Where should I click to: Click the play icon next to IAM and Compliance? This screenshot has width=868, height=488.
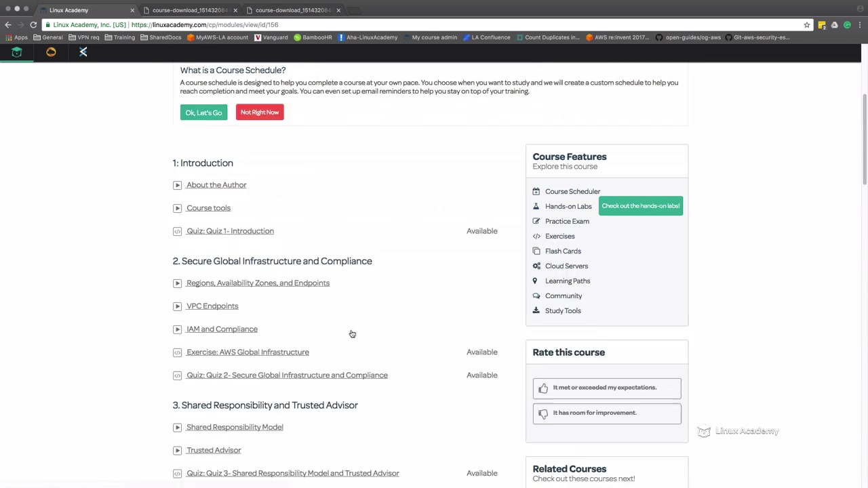click(x=177, y=329)
